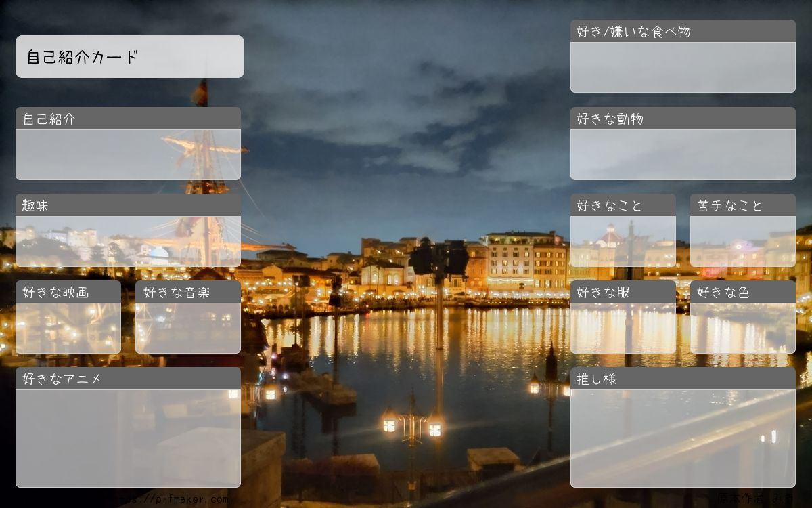Viewport: 812px width, 508px height.
Task: Click the 自己紹介カード title box
Action: tap(130, 56)
